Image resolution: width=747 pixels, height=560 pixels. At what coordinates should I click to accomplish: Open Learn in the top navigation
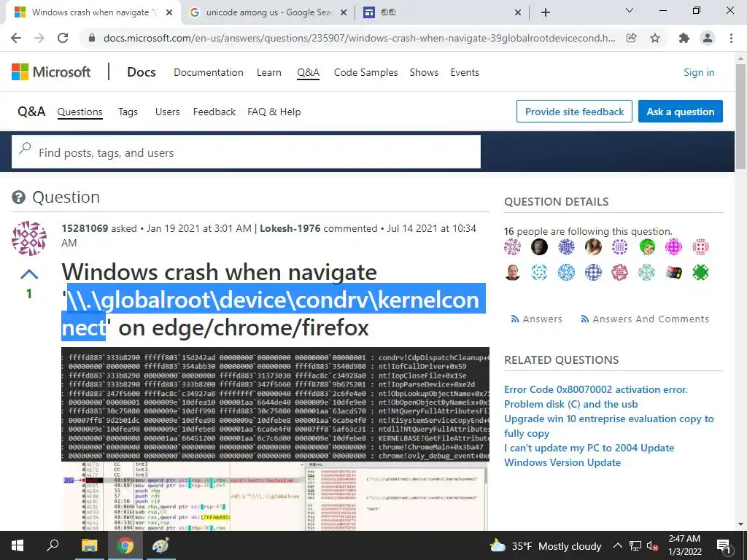point(268,72)
